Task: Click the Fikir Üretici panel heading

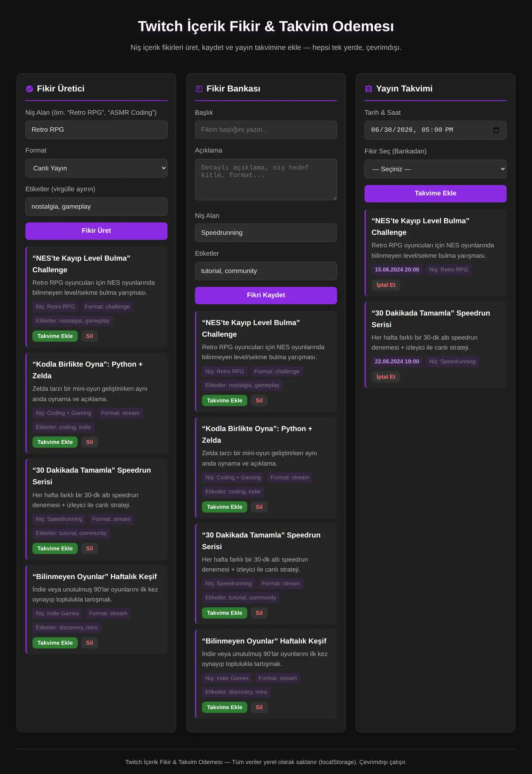Action: pyautogui.click(x=61, y=89)
